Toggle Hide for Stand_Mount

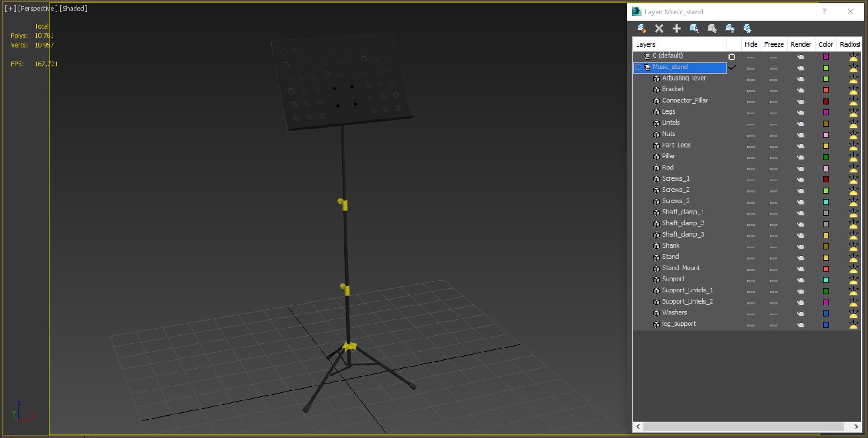(751, 269)
